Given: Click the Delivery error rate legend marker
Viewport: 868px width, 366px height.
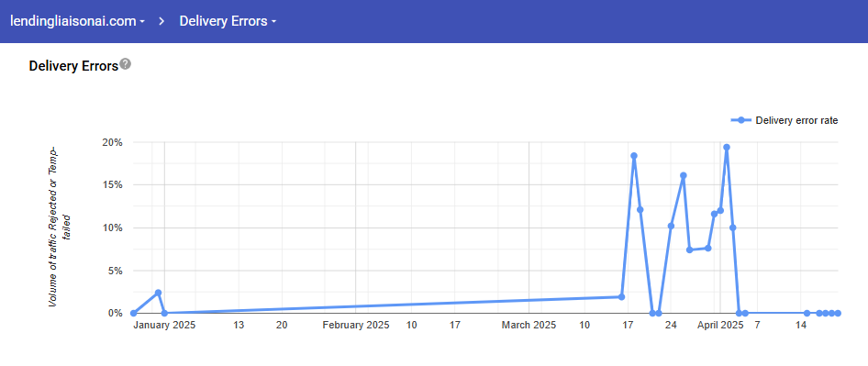Looking at the screenshot, I should 741,120.
